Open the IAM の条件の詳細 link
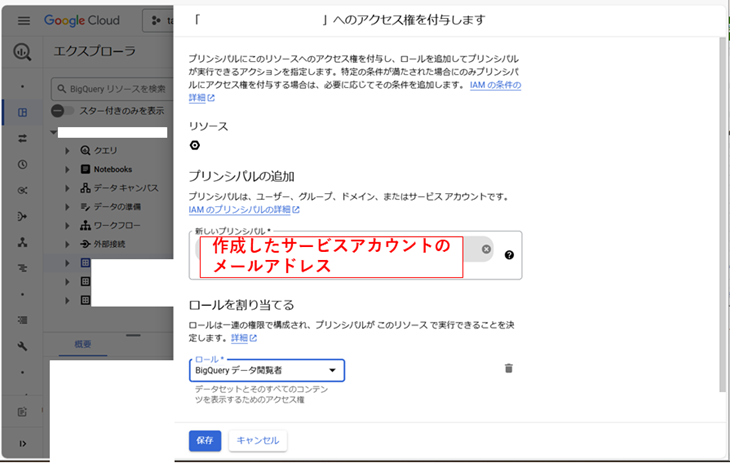 tap(495, 85)
